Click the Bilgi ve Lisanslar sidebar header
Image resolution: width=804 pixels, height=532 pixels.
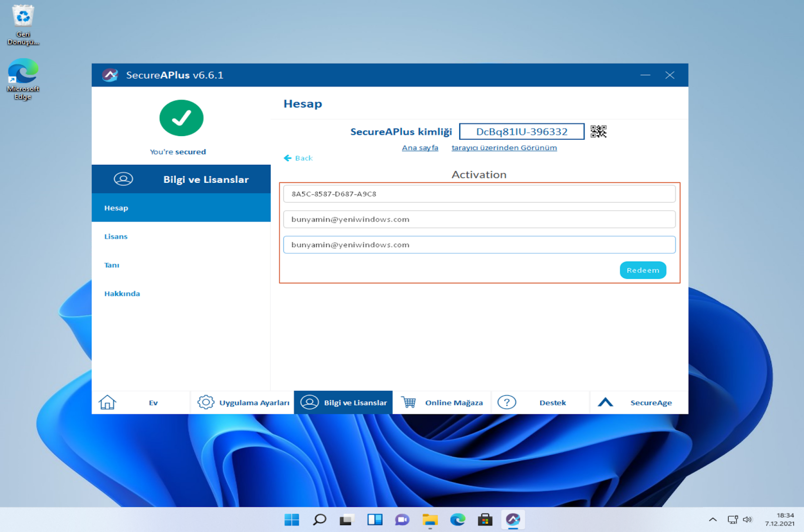181,179
